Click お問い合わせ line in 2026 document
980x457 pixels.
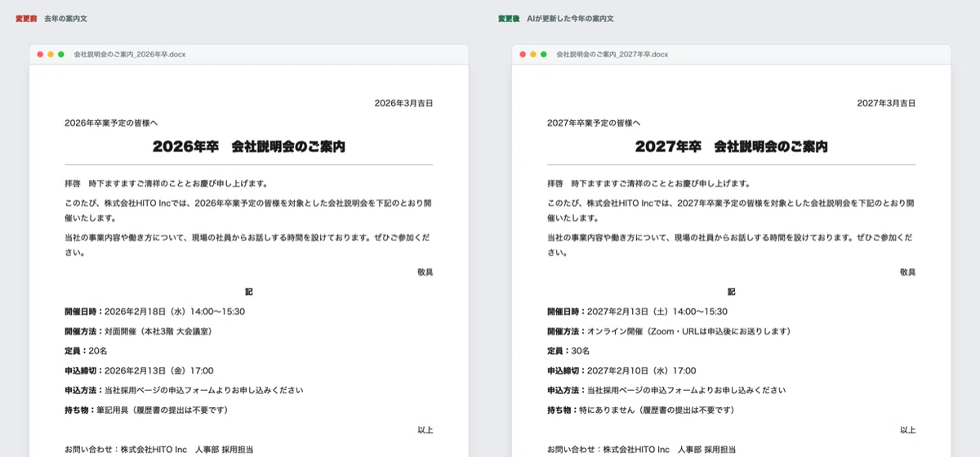159,449
